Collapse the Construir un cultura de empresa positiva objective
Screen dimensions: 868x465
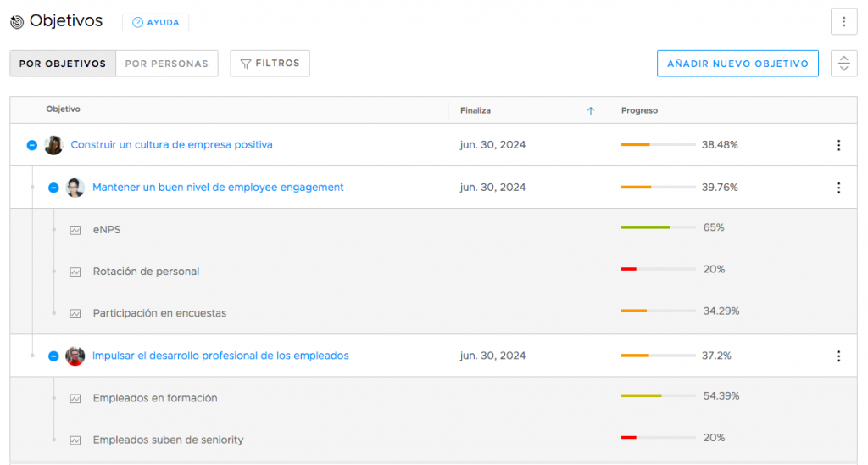tap(32, 145)
